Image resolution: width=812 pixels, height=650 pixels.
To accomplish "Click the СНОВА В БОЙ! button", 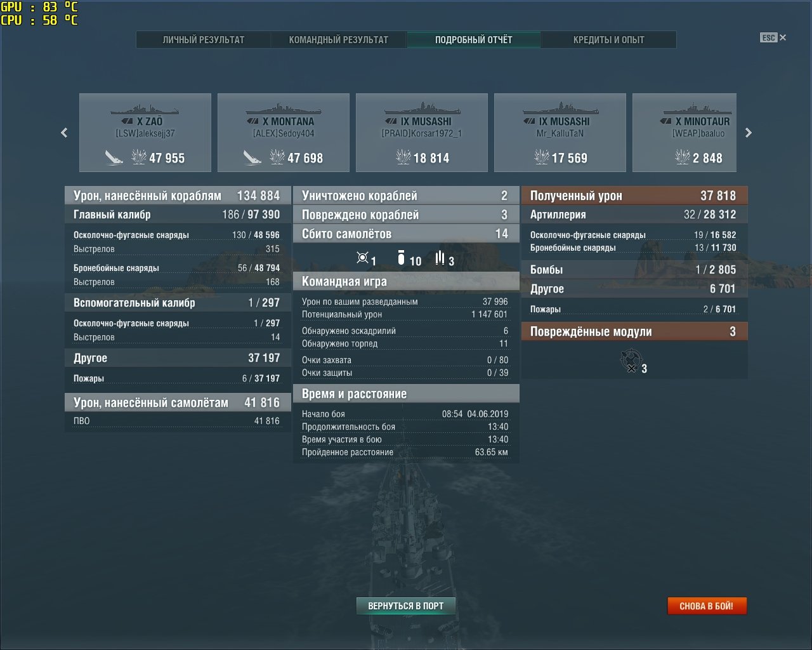I will (707, 606).
